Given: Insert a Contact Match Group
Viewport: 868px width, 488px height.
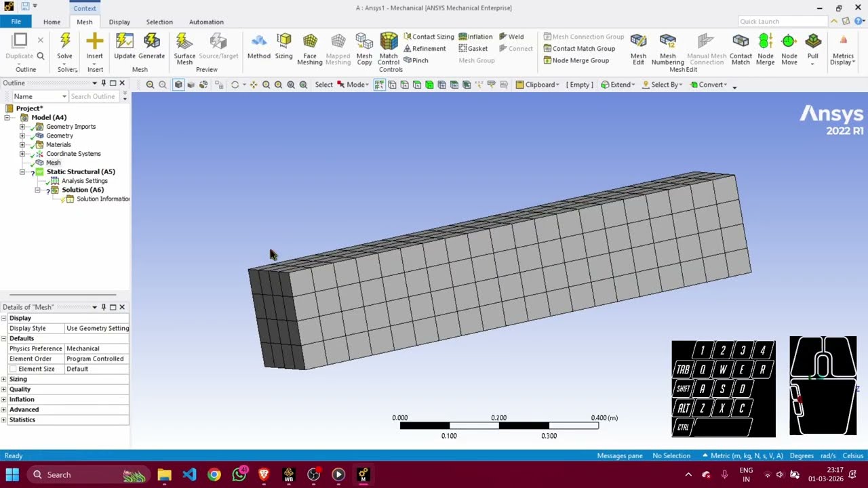Looking at the screenshot, I should tap(579, 49).
